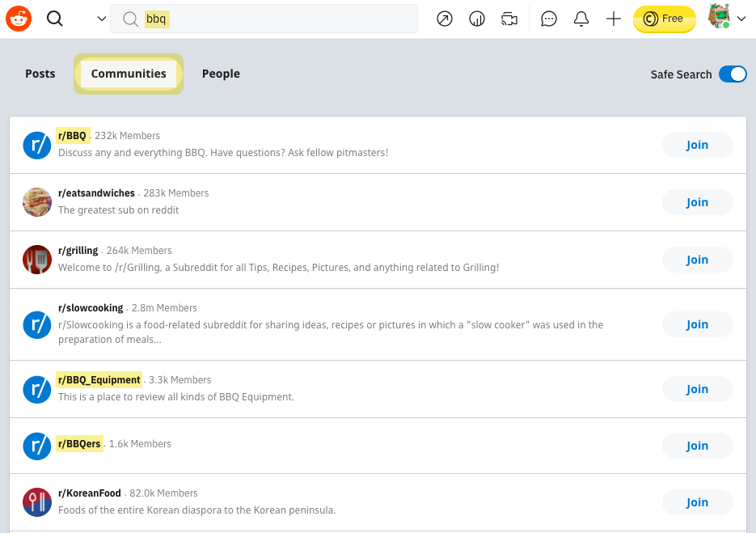
Task: Open the Reddit Live video icon
Action: pos(509,19)
